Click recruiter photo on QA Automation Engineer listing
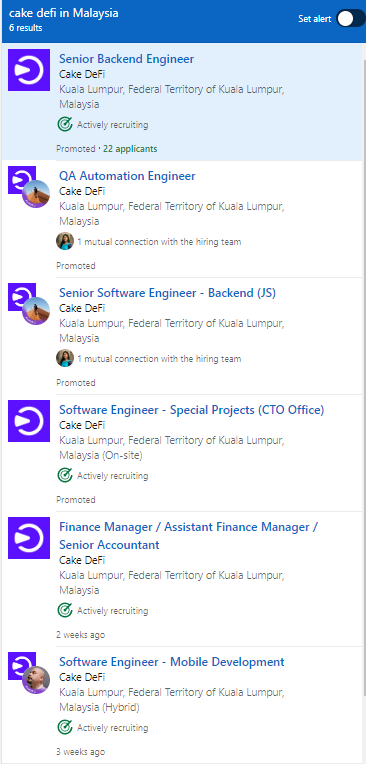The height and width of the screenshot is (764, 366). click(36, 194)
